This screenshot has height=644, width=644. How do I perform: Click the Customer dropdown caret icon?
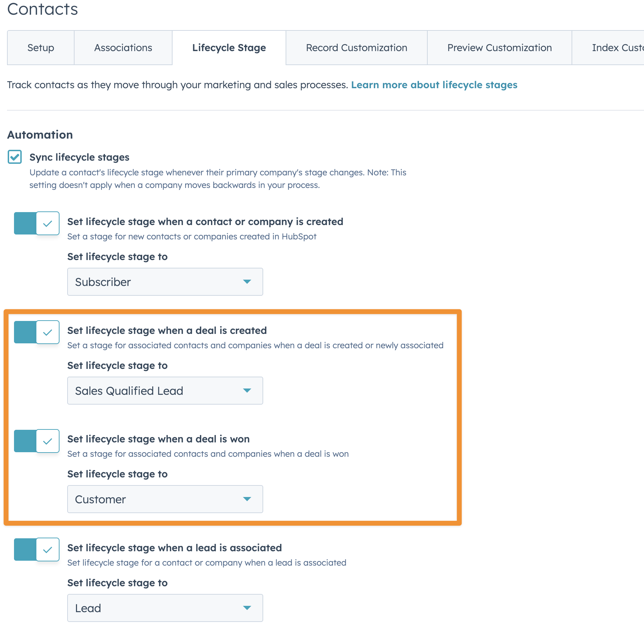pyautogui.click(x=247, y=499)
